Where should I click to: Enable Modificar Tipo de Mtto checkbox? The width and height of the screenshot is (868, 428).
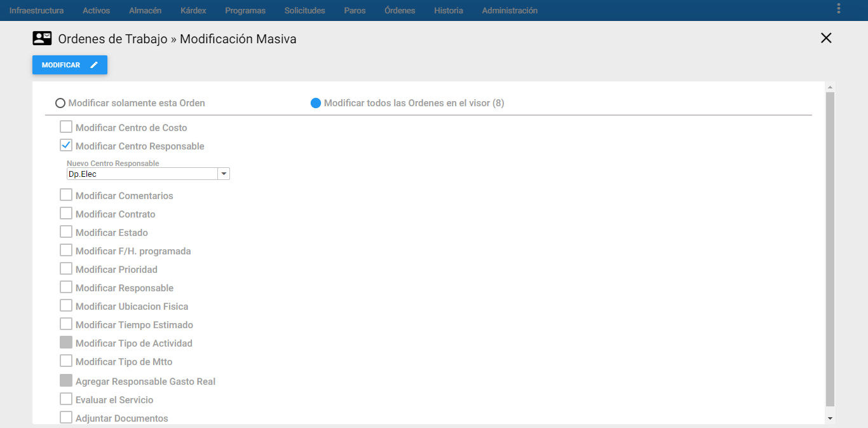66,361
